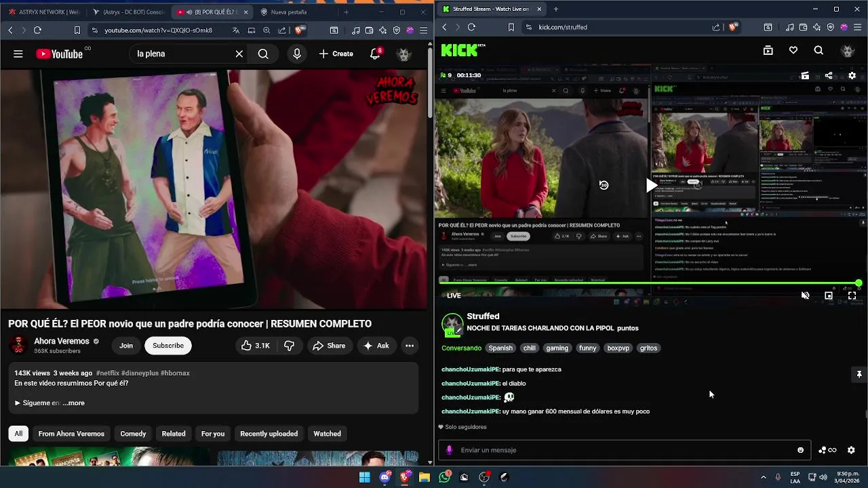Viewport: 868px width, 488px height.
Task: Go to the YouTube home logo
Action: point(59,54)
